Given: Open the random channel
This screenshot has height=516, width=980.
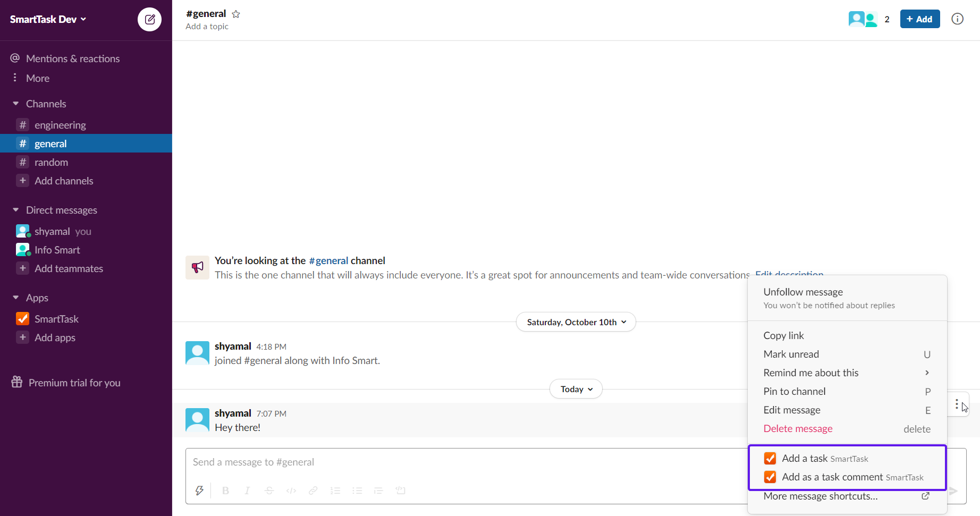Looking at the screenshot, I should pyautogui.click(x=86, y=162).
